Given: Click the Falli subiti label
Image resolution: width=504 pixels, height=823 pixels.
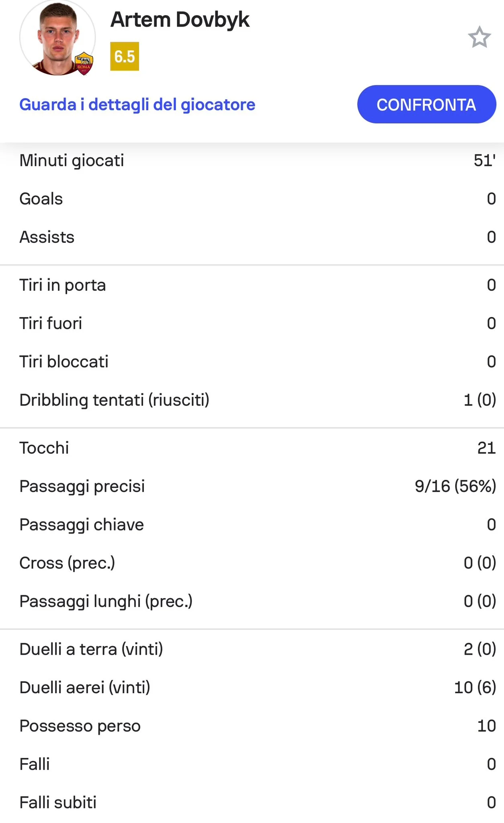Looking at the screenshot, I should (58, 803).
